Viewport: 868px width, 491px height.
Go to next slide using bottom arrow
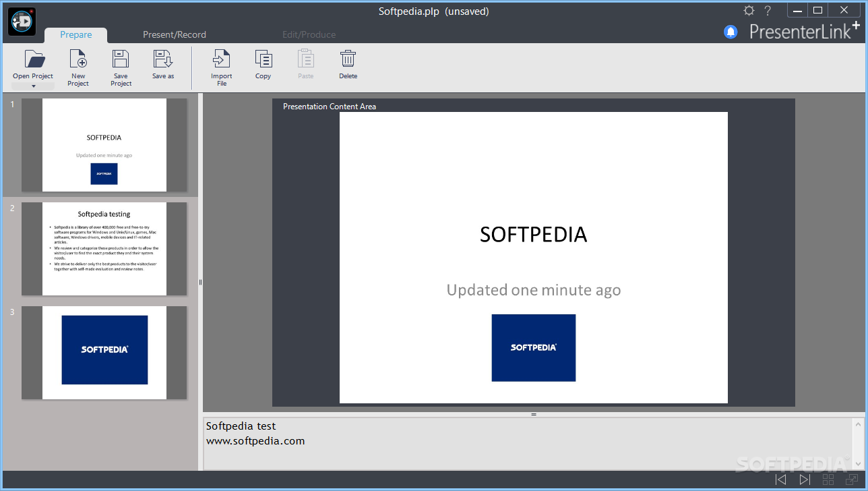[x=805, y=480]
